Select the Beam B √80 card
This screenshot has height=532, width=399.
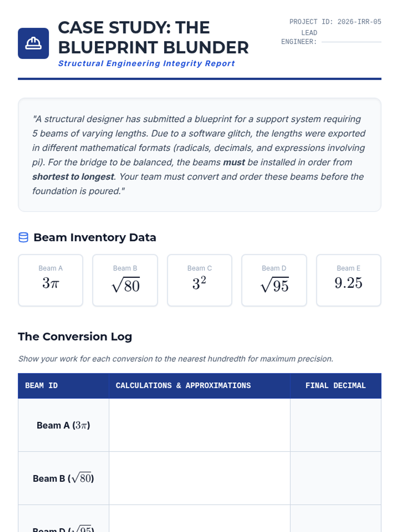[125, 280]
